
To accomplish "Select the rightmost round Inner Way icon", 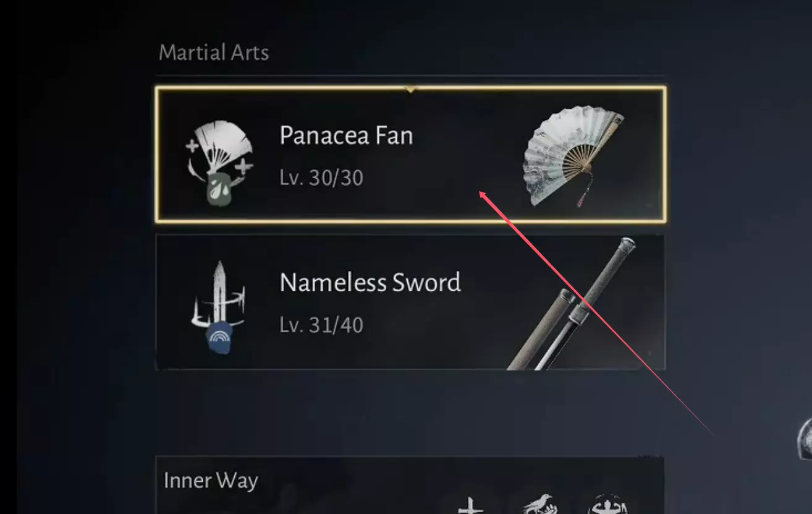I will tap(608, 505).
